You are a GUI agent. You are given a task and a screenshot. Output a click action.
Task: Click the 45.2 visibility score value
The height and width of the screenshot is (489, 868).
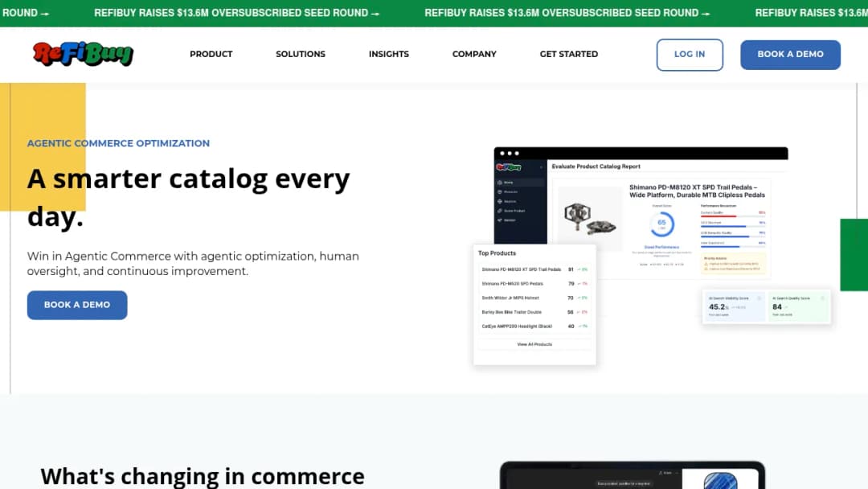click(x=718, y=306)
